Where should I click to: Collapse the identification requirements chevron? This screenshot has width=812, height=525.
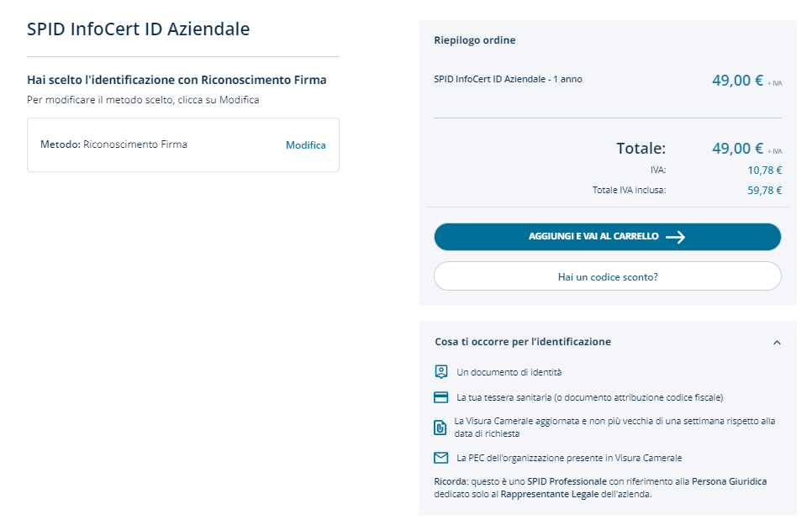[777, 343]
